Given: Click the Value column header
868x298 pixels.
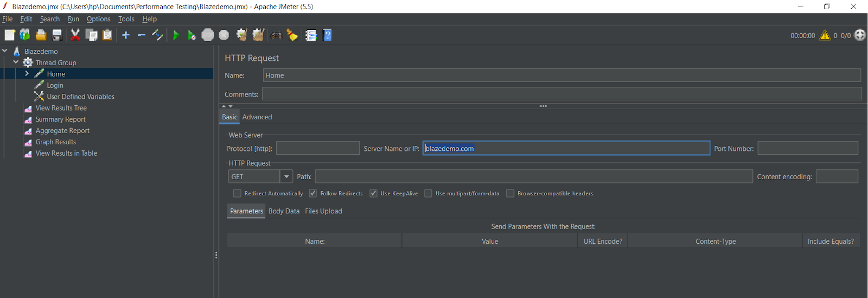Looking at the screenshot, I should pos(490,241).
